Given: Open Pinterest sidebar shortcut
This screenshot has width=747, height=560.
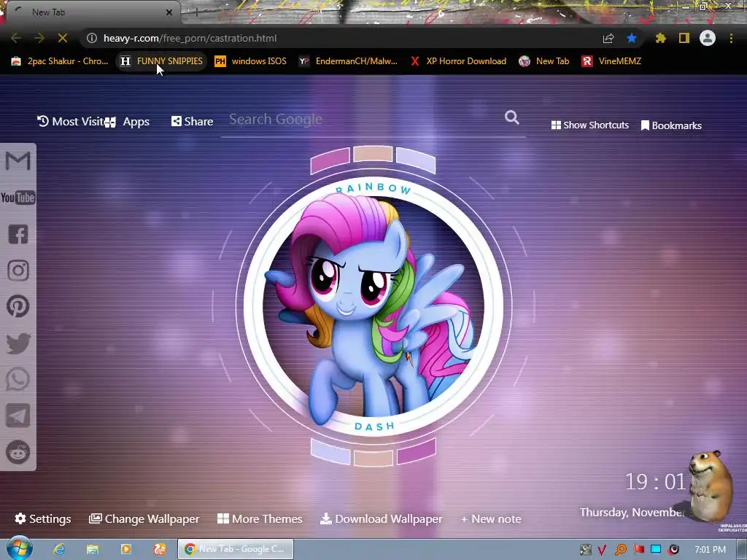Looking at the screenshot, I should click(18, 306).
